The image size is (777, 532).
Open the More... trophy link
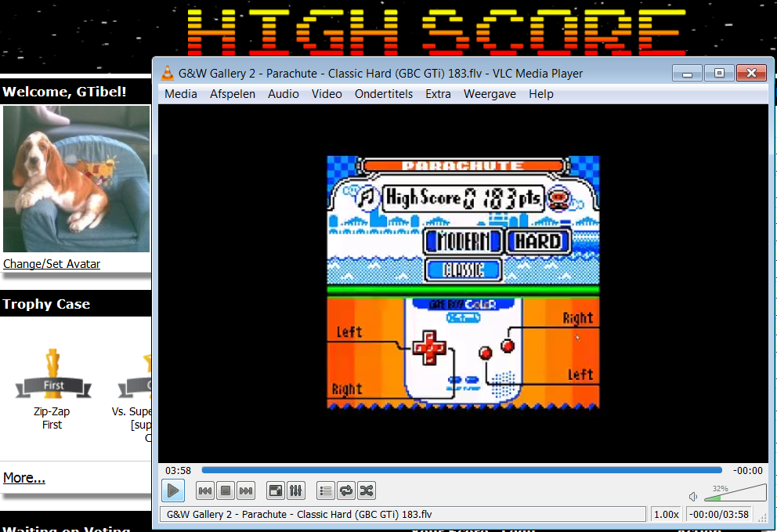tap(24, 478)
